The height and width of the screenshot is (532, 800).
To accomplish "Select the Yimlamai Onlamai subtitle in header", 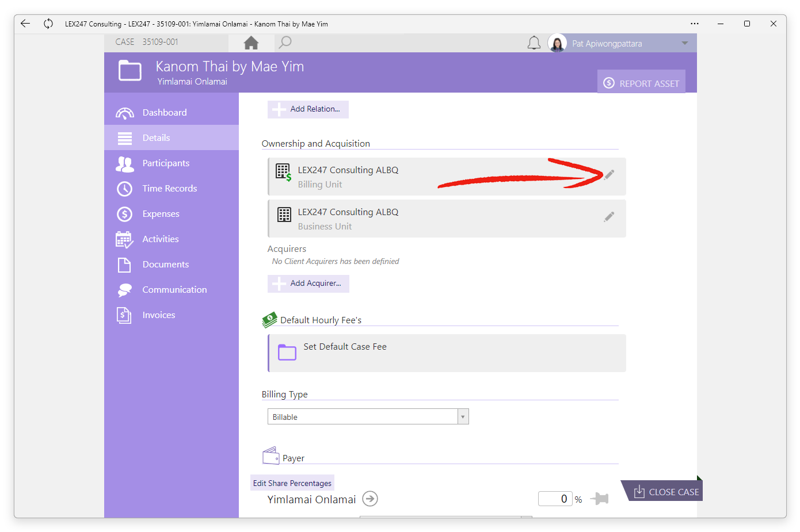I will coord(192,82).
